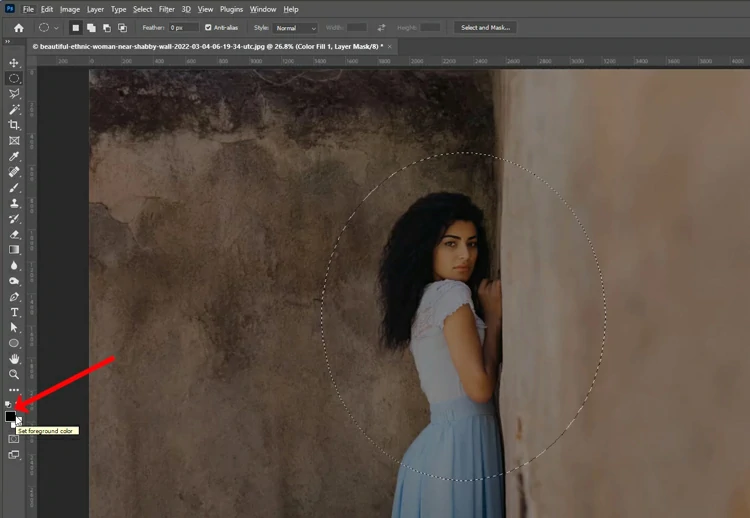Select the Magic Wand tool
Image resolution: width=750 pixels, height=518 pixels.
[14, 109]
